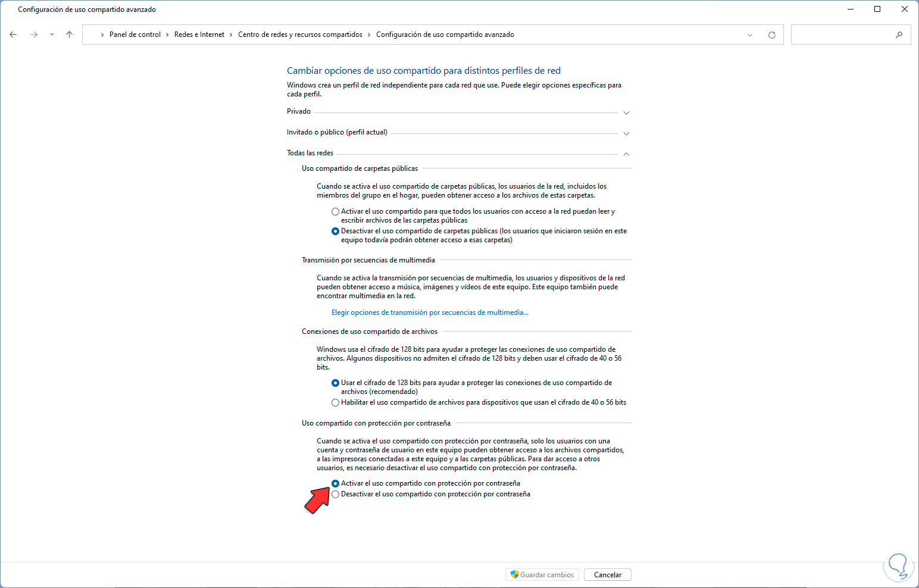This screenshot has height=588, width=919.
Task: Close the advanced sharing settings window
Action: 905,9
